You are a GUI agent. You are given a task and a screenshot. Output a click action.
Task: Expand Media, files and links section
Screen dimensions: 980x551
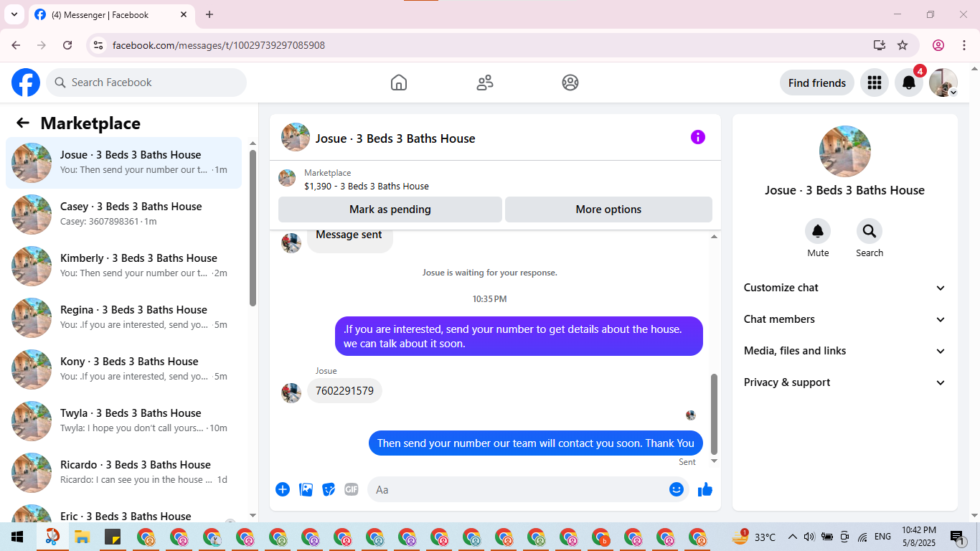click(x=845, y=351)
